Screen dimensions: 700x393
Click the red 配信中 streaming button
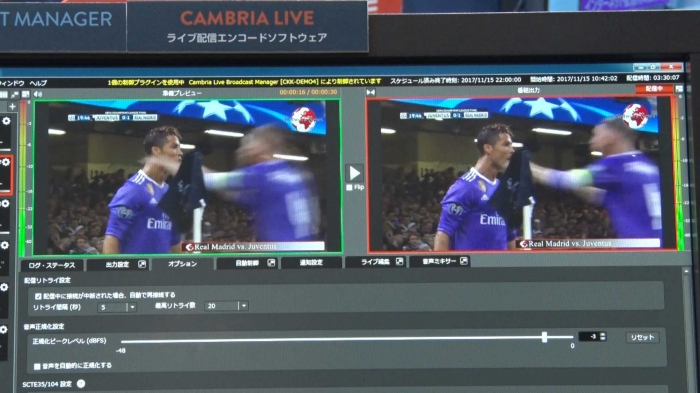click(654, 89)
